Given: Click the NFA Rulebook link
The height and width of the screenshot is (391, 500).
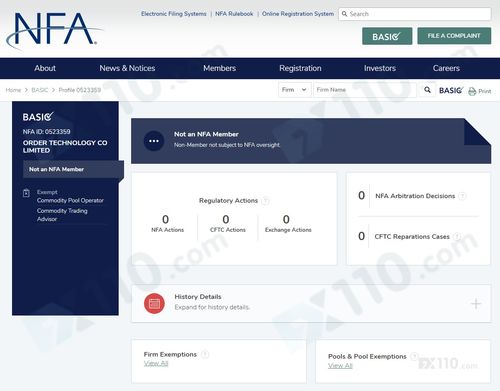Looking at the screenshot, I should coord(234,14).
